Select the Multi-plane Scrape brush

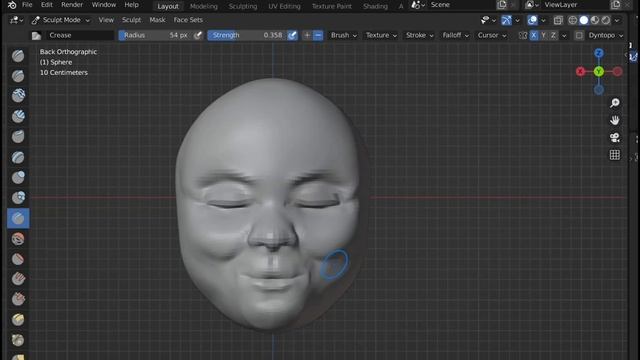(x=18, y=320)
